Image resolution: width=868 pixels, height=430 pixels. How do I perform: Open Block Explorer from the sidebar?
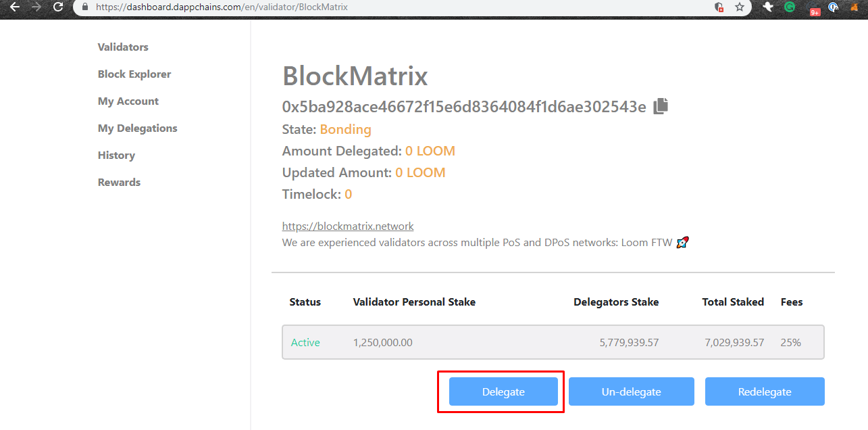pos(134,74)
